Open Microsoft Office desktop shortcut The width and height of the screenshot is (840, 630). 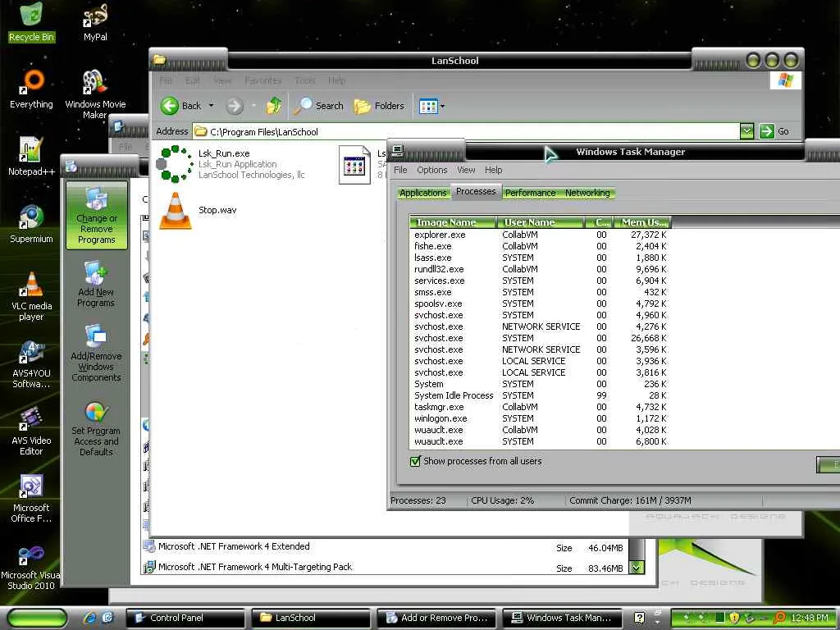31,498
